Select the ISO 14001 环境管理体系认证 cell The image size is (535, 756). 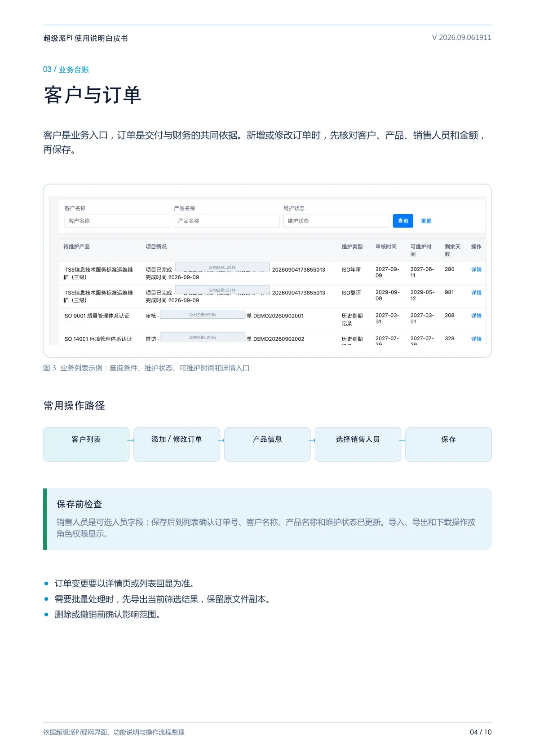point(97,339)
